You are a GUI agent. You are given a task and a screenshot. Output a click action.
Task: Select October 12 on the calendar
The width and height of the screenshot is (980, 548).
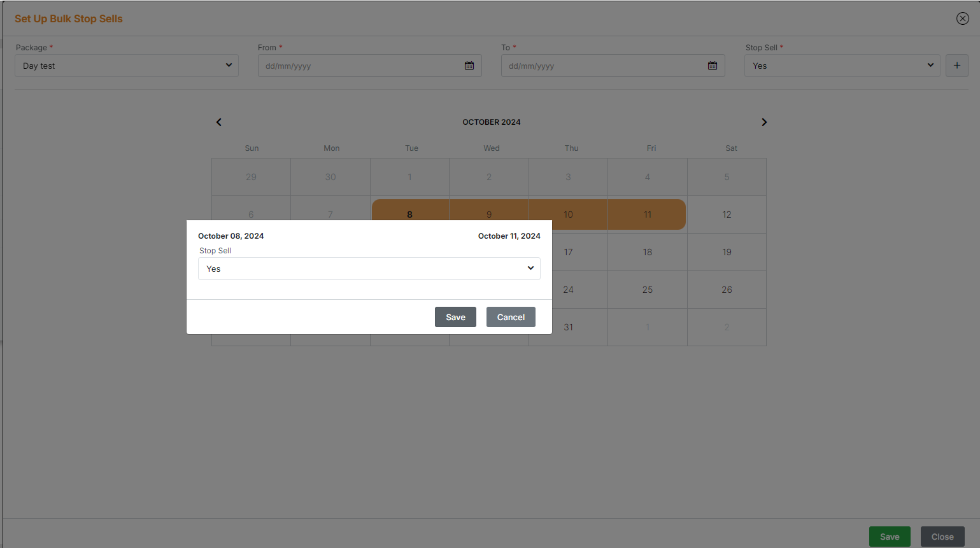tap(727, 214)
